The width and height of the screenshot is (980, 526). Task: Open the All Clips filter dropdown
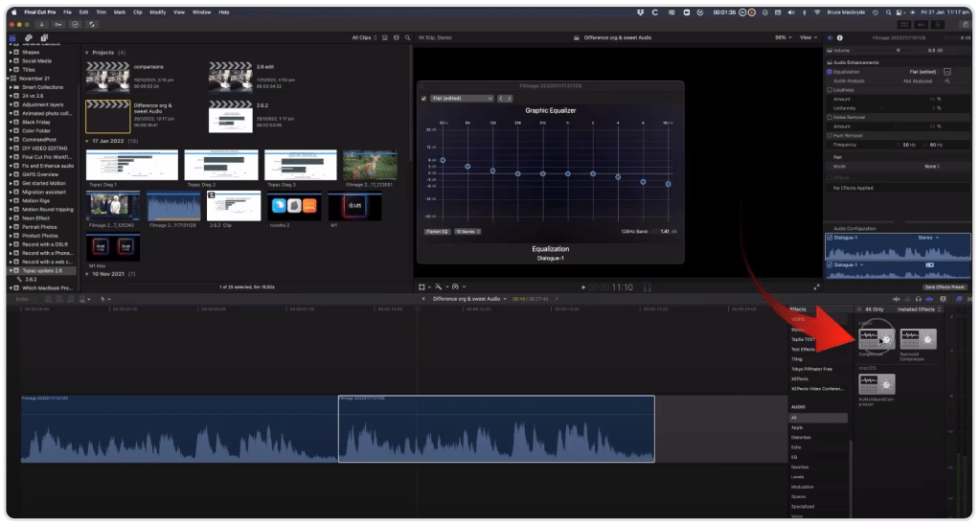point(364,37)
